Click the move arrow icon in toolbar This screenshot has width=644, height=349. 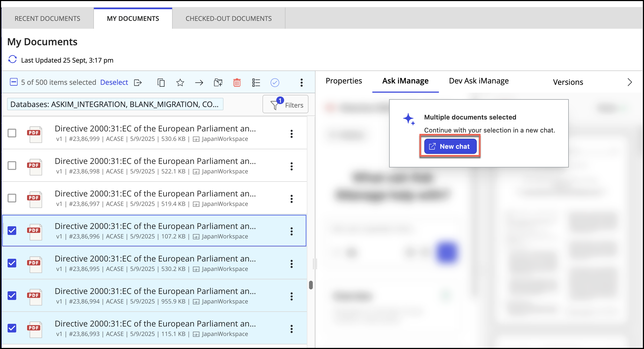(x=199, y=82)
